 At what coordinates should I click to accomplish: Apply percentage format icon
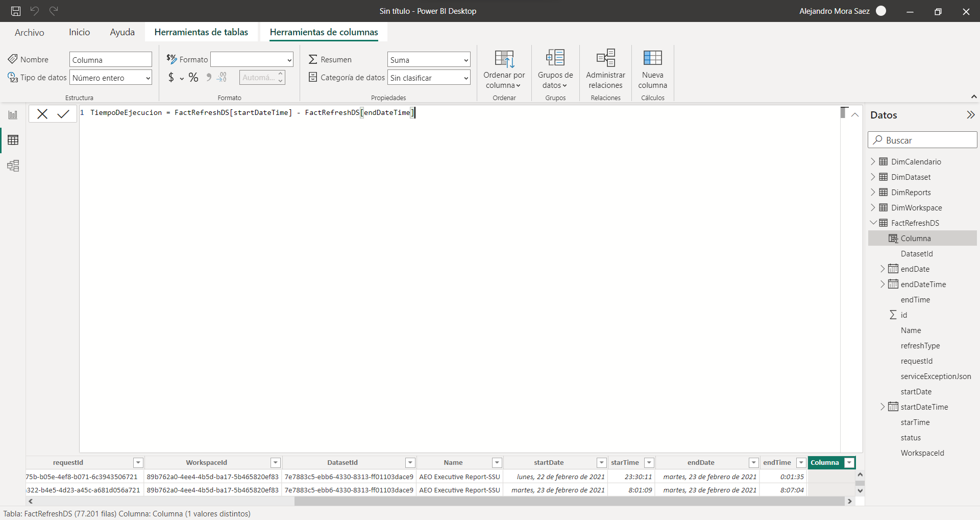(x=193, y=78)
